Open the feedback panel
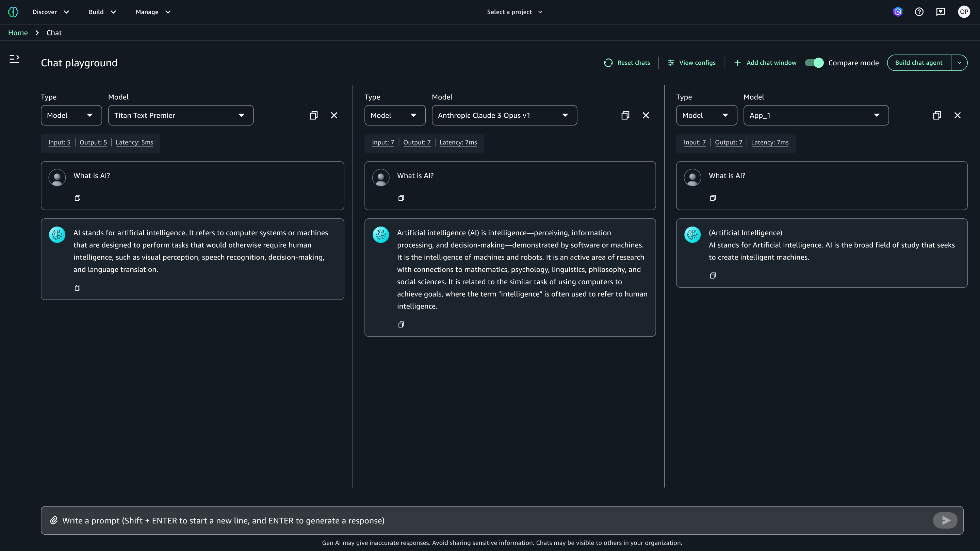The image size is (980, 551). click(941, 12)
